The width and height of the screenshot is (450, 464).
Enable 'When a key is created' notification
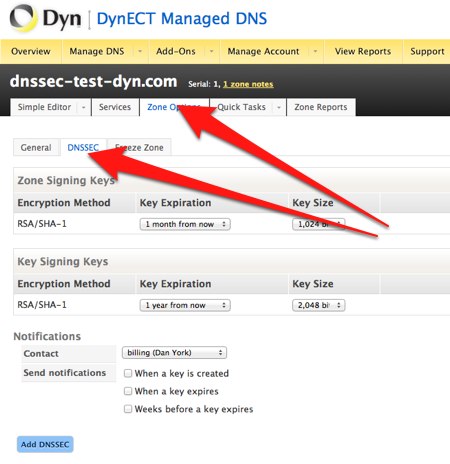tap(128, 373)
